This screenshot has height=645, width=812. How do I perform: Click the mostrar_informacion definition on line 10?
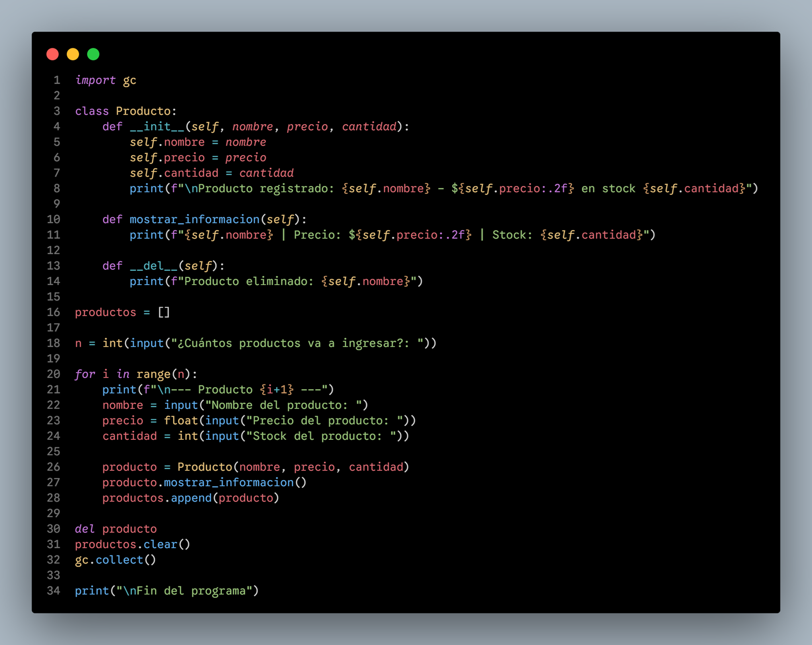(x=194, y=219)
